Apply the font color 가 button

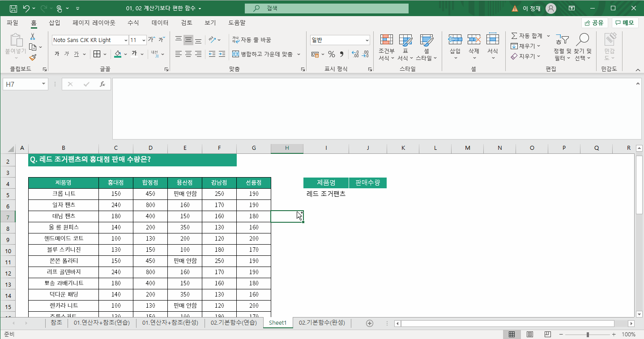pos(134,54)
